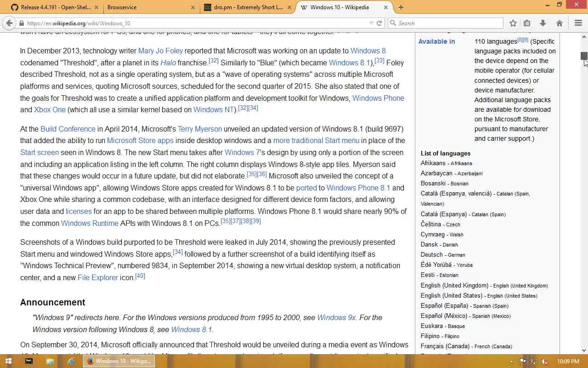Open the Firefox hamburger menu
588x368 pixels.
(x=578, y=23)
